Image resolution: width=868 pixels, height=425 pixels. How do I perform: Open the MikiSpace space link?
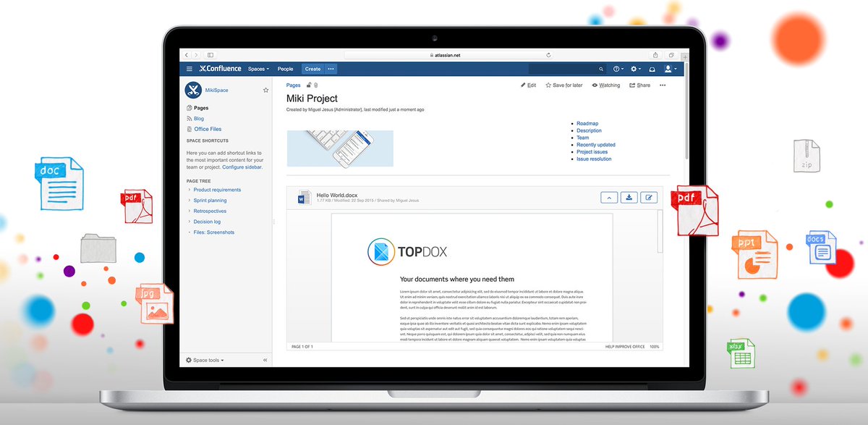(x=216, y=90)
